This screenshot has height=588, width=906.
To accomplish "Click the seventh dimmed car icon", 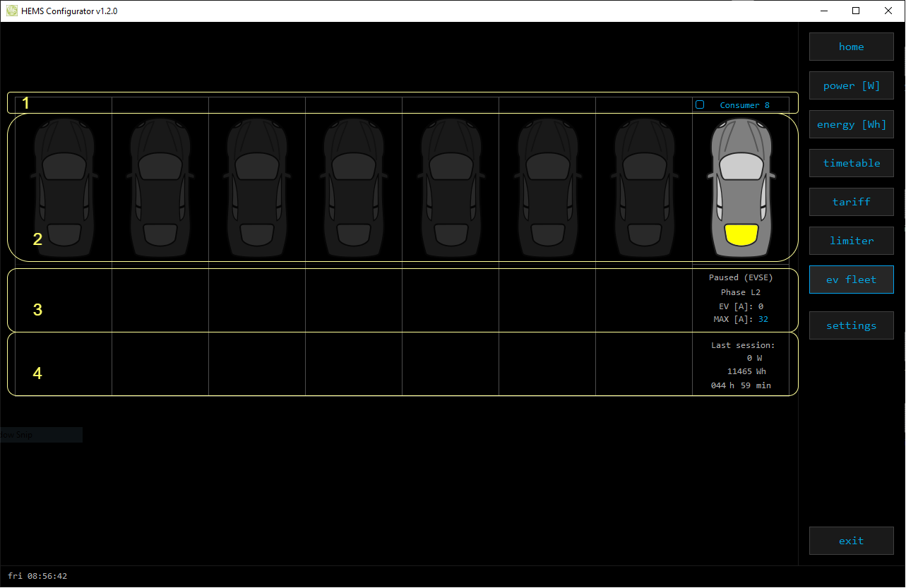I will point(644,188).
